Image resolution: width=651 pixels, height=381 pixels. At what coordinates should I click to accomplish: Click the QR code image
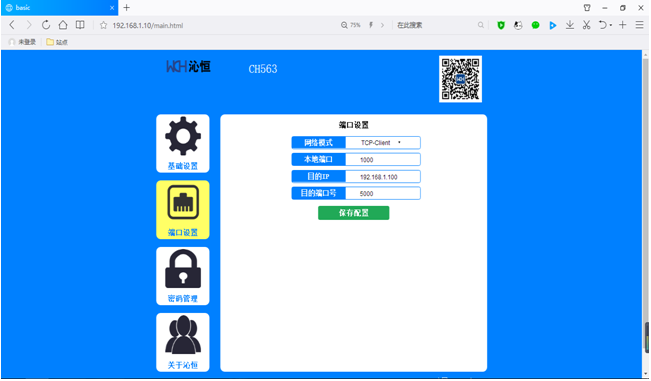[x=460, y=79]
